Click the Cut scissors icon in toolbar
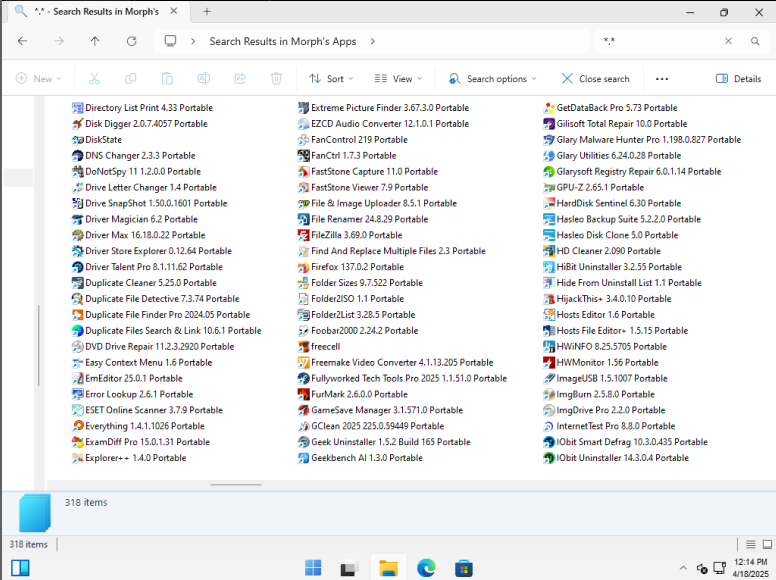 (x=94, y=79)
